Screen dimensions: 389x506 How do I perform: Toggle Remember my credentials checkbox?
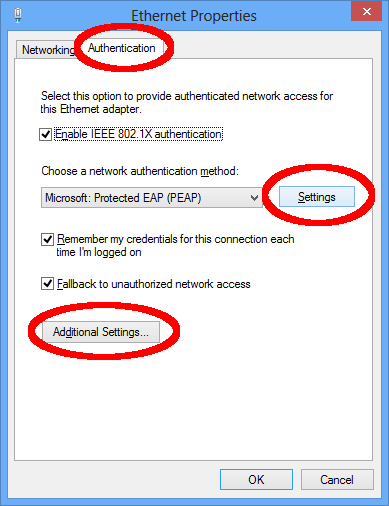coord(47,239)
